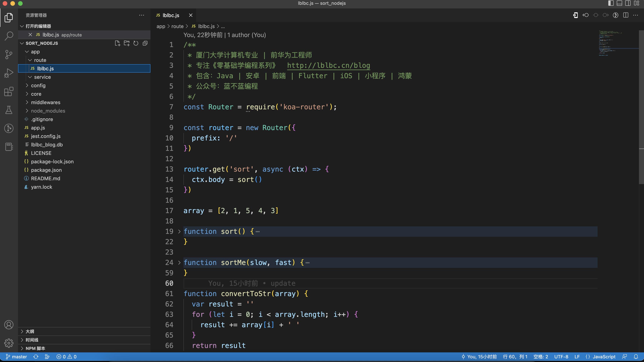Refresh the explorer file tree
The image size is (644, 362).
pos(136,43)
